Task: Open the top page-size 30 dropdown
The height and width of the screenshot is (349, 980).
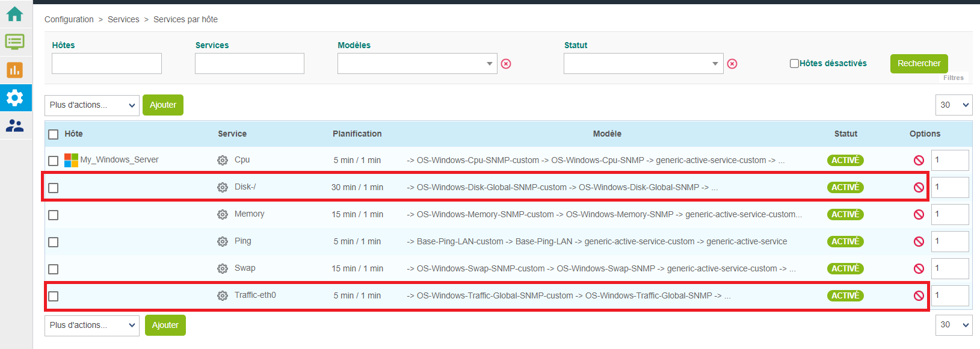Action: coord(954,105)
